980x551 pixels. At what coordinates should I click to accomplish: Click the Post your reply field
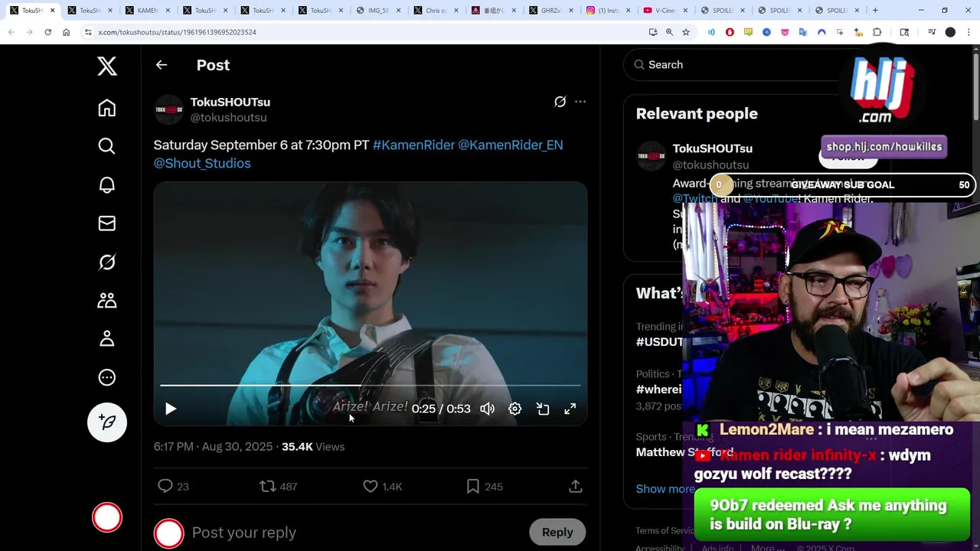[243, 533]
